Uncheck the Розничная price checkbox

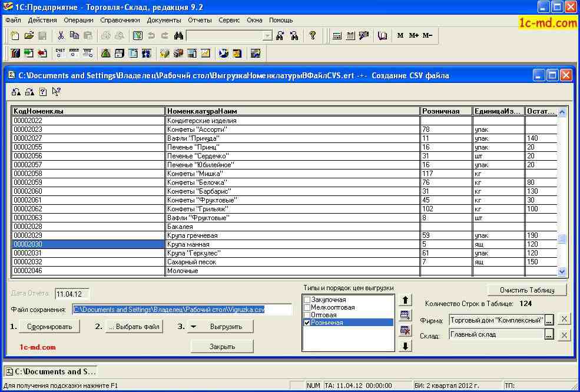(307, 323)
